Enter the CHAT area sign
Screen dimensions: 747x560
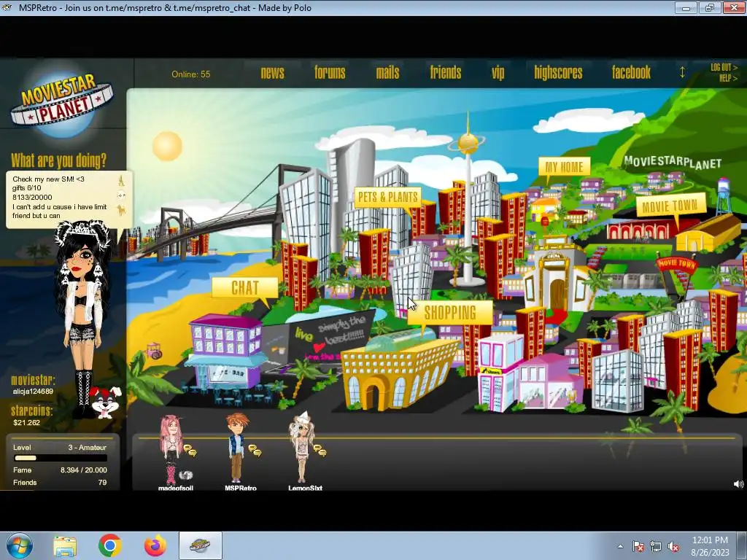pyautogui.click(x=245, y=287)
